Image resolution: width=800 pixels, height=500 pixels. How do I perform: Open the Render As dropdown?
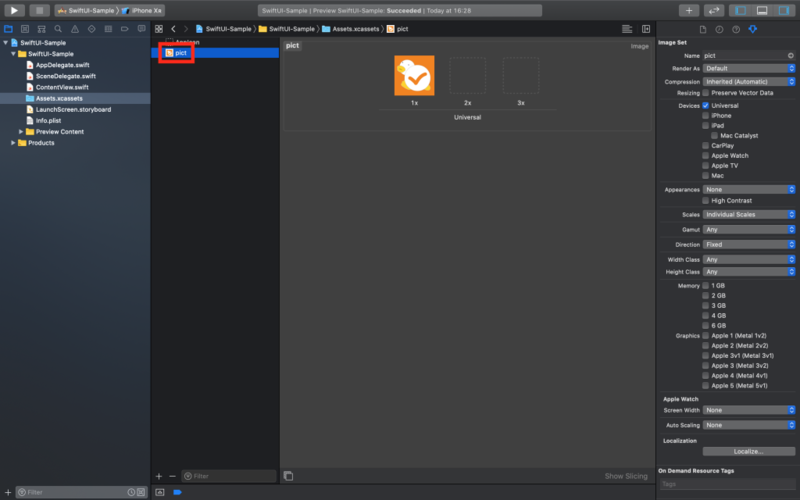coord(749,68)
